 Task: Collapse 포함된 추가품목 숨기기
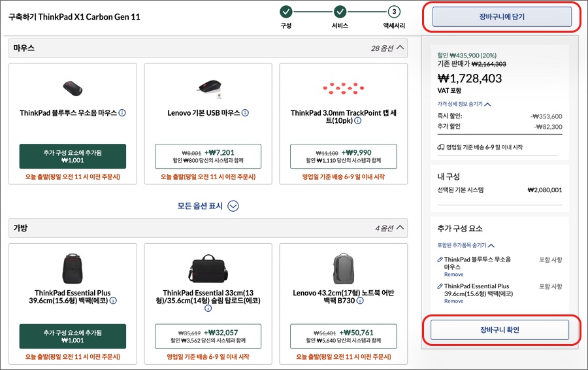pyautogui.click(x=466, y=245)
